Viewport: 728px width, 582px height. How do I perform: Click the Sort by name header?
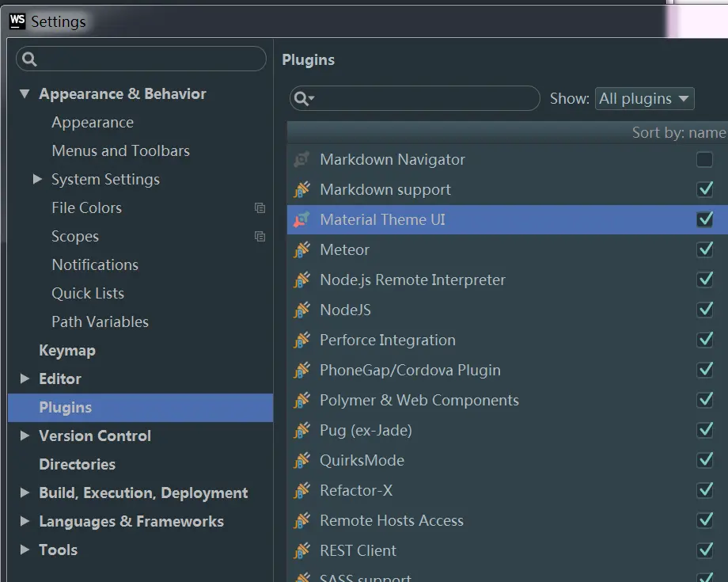click(x=678, y=133)
